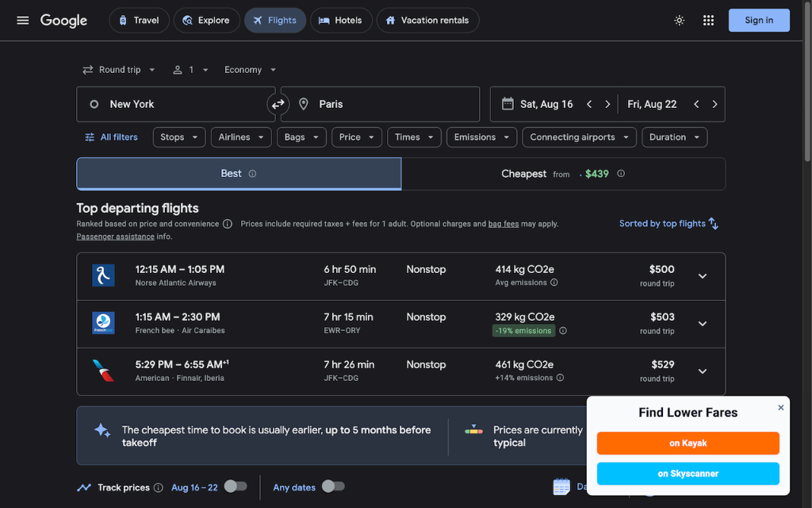
Task: Open the Economy cabin class dropdown
Action: tap(251, 70)
